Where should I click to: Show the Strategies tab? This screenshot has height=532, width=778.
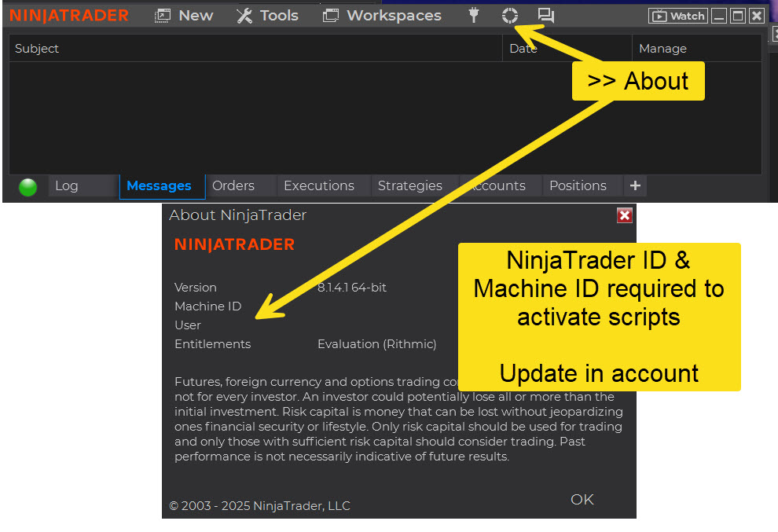point(409,186)
